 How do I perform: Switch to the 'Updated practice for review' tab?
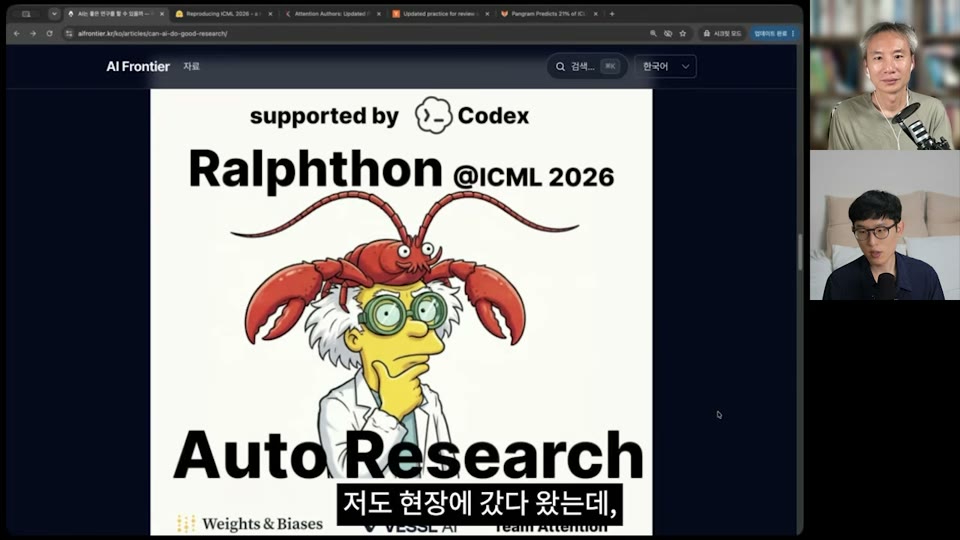coord(440,13)
